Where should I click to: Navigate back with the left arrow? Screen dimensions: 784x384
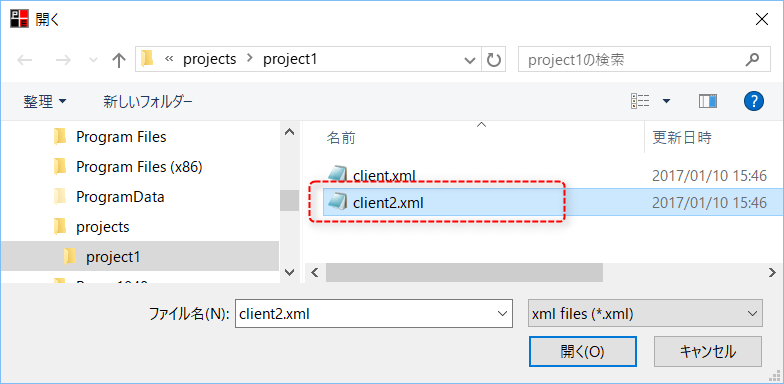[24, 60]
